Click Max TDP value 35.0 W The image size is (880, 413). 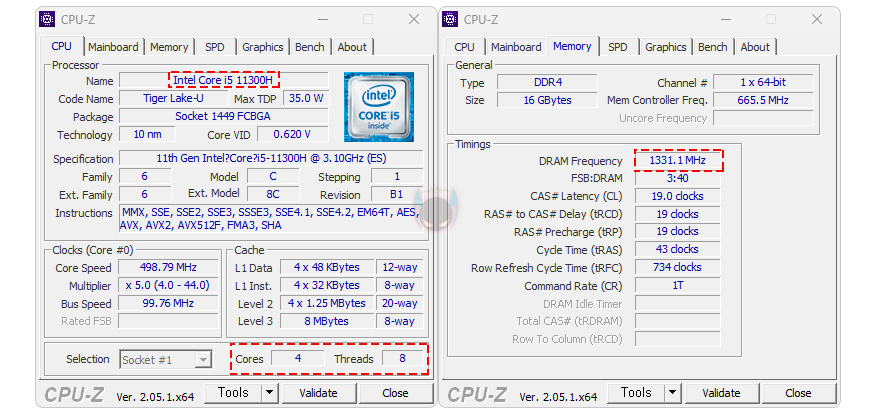[306, 98]
